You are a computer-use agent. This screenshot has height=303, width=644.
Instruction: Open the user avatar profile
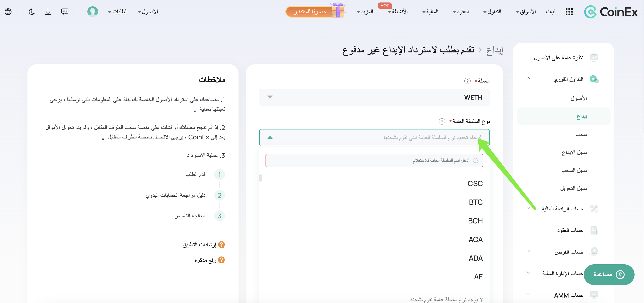92,12
